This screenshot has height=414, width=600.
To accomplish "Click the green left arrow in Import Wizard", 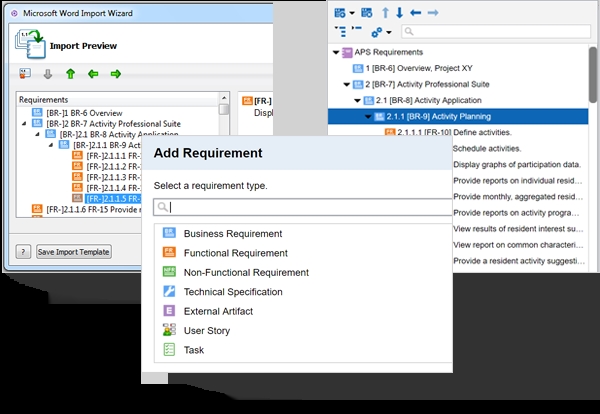I will pos(93,74).
